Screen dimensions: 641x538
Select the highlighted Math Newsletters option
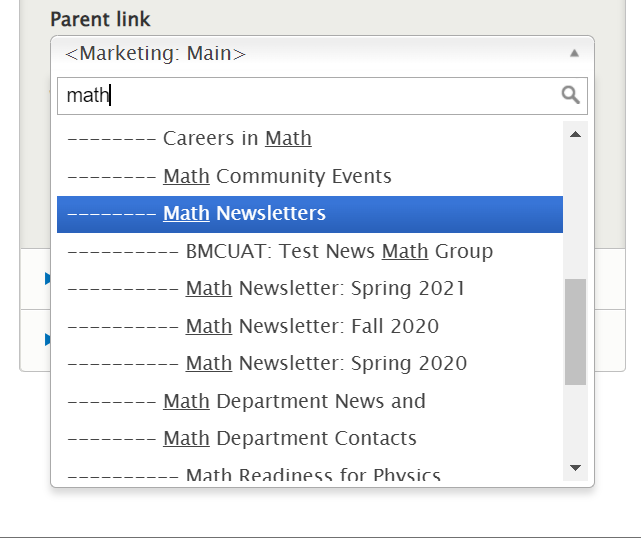point(244,214)
